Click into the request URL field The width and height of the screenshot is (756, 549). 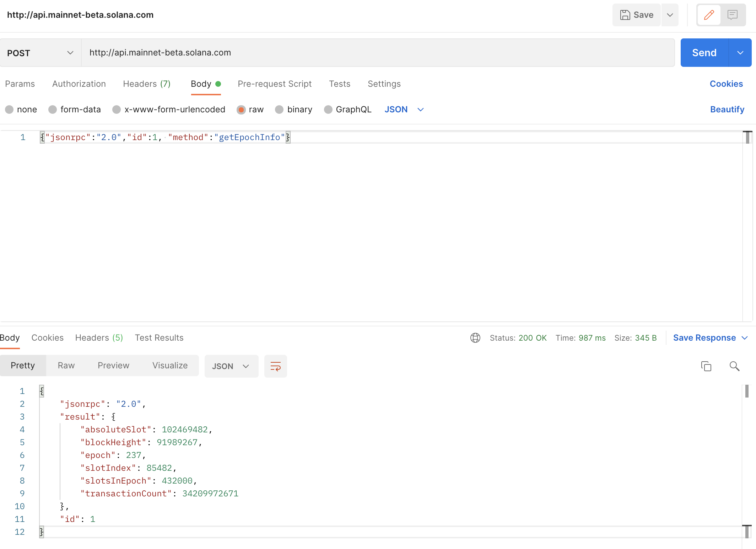[377, 53]
